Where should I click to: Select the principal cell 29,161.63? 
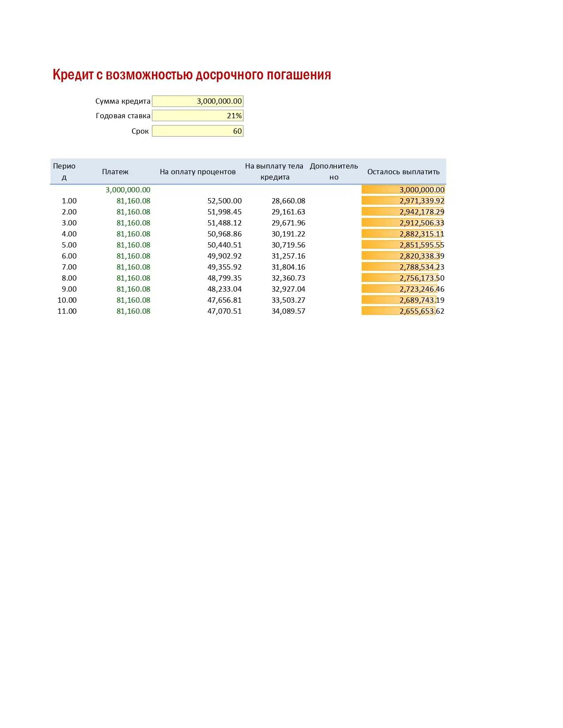click(x=288, y=212)
